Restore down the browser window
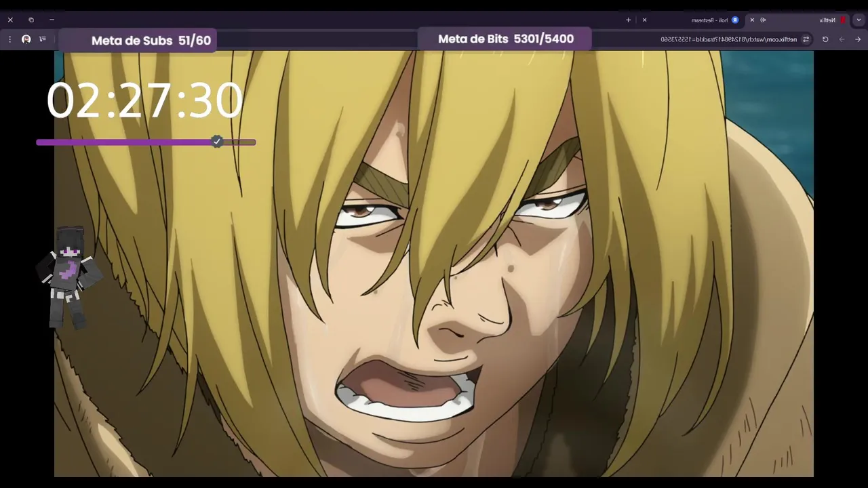This screenshot has width=868, height=488. pyautogui.click(x=31, y=20)
